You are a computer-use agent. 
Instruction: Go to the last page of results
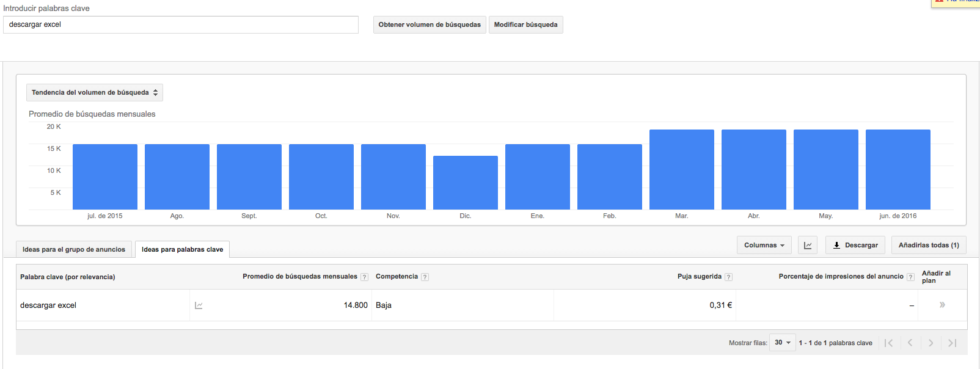point(952,343)
